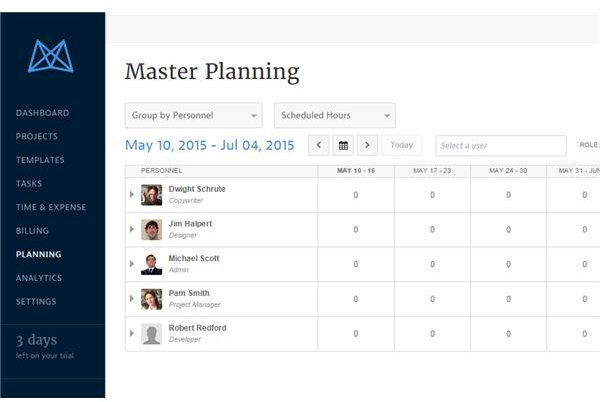Open the calendar date picker icon
This screenshot has height=402, width=600.
pos(343,145)
